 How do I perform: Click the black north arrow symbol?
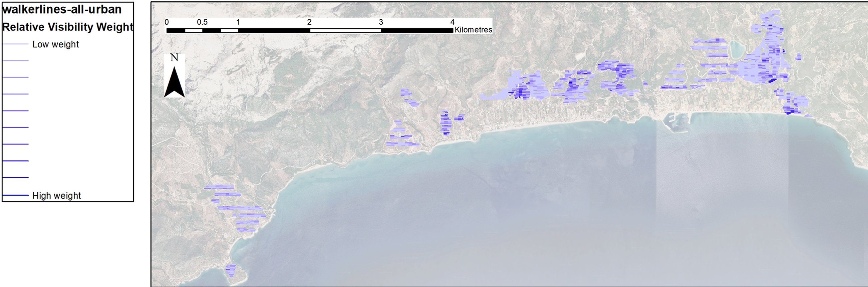click(174, 83)
